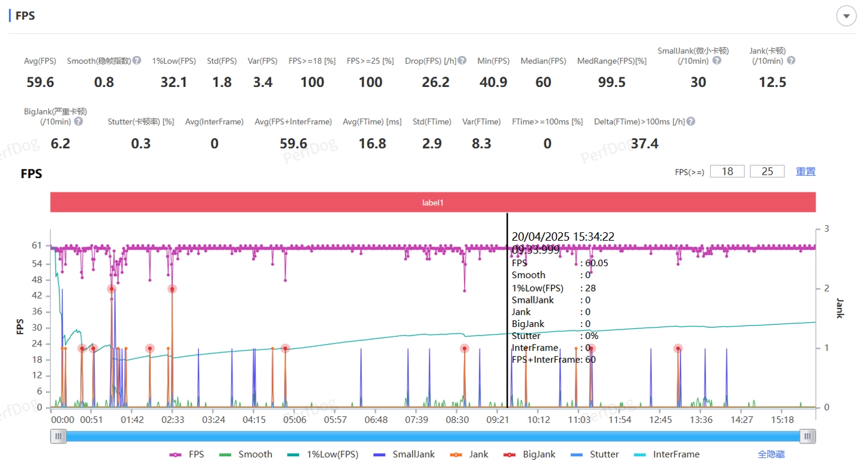Viewport: 868px width, 464px height.
Task: Click 全隐藏 to hide all series
Action: (x=771, y=454)
